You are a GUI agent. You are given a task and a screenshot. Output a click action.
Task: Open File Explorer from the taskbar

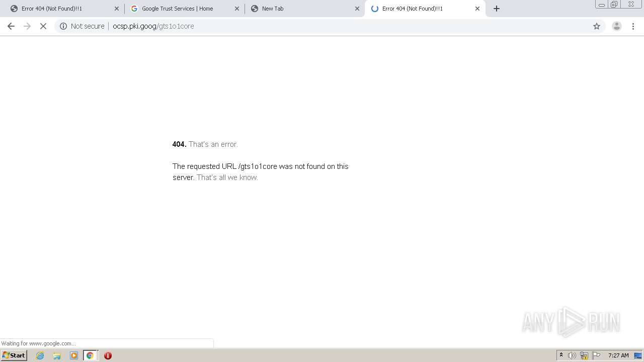[x=57, y=355]
